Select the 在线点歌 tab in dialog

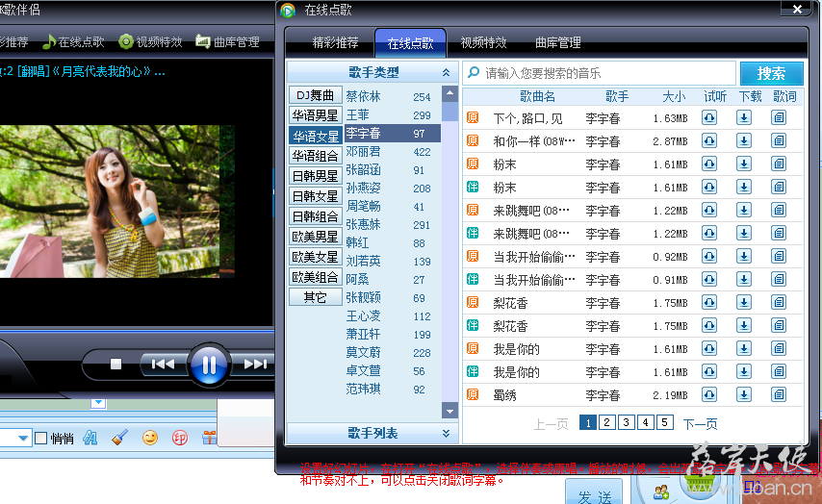[x=410, y=43]
